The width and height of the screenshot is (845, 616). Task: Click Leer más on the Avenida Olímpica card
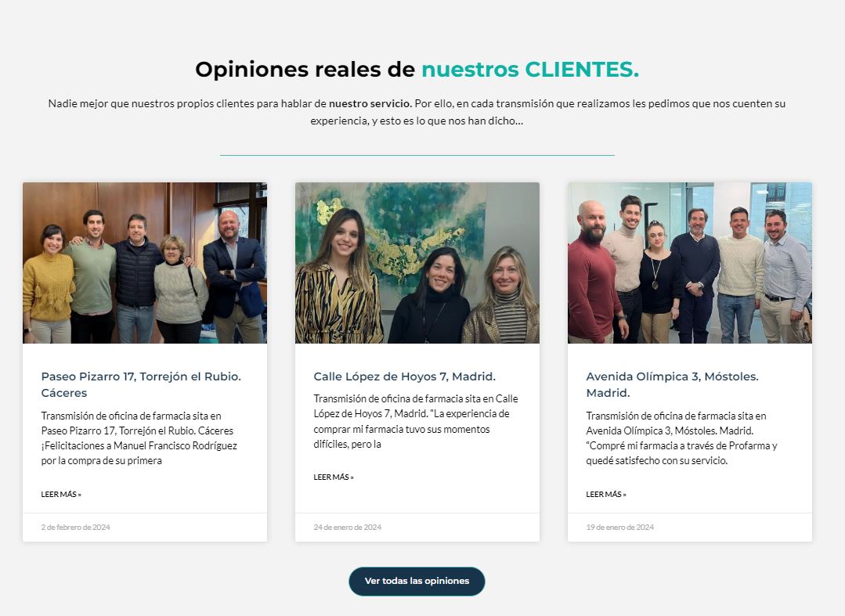606,495
